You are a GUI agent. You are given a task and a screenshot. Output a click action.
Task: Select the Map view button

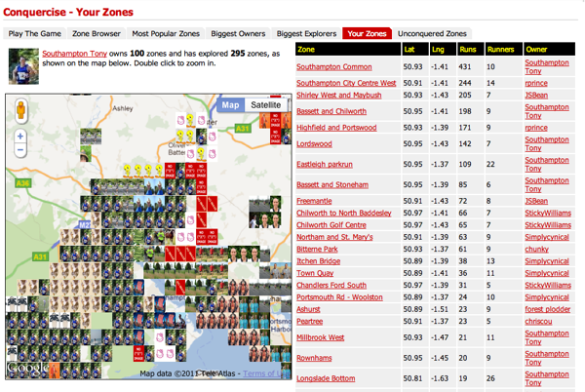pyautogui.click(x=230, y=105)
